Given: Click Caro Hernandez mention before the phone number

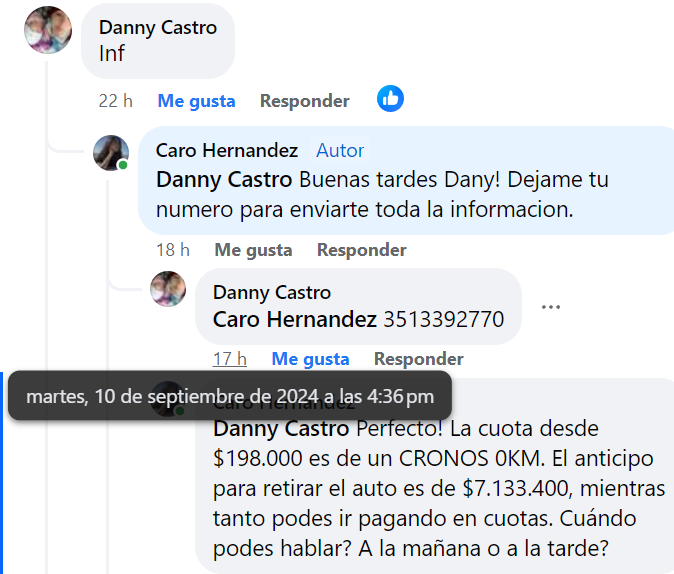Looking at the screenshot, I should coord(295,319).
